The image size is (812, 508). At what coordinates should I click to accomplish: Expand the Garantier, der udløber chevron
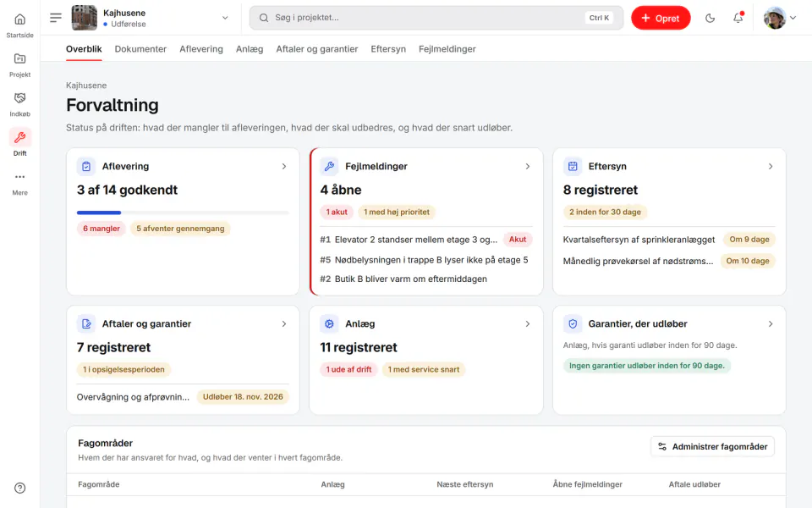[x=771, y=324]
